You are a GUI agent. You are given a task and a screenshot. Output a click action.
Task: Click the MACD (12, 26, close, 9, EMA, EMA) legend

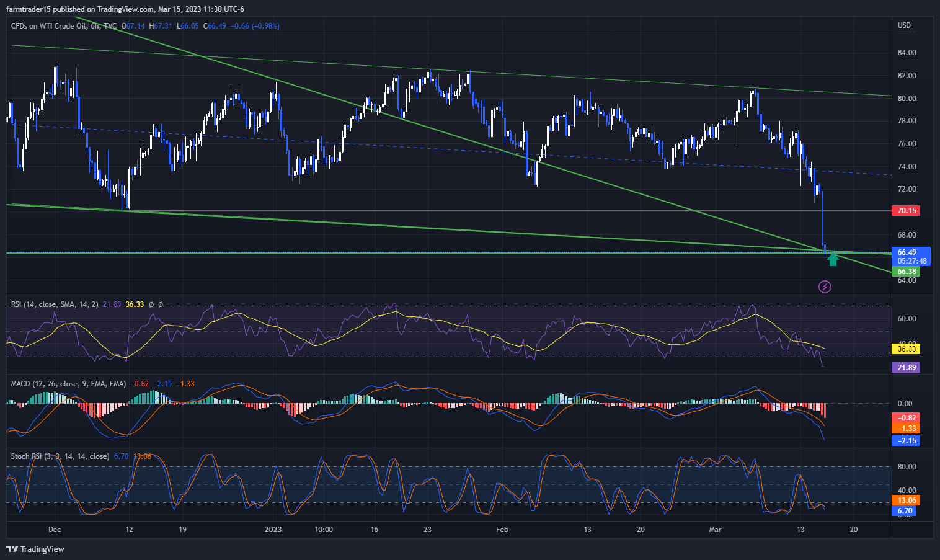pyautogui.click(x=68, y=384)
